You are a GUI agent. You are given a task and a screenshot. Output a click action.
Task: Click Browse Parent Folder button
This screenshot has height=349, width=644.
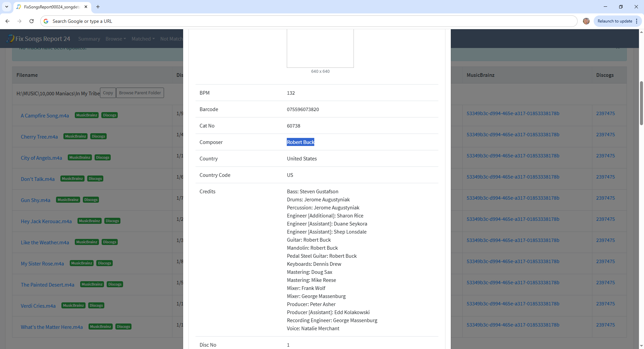(140, 93)
